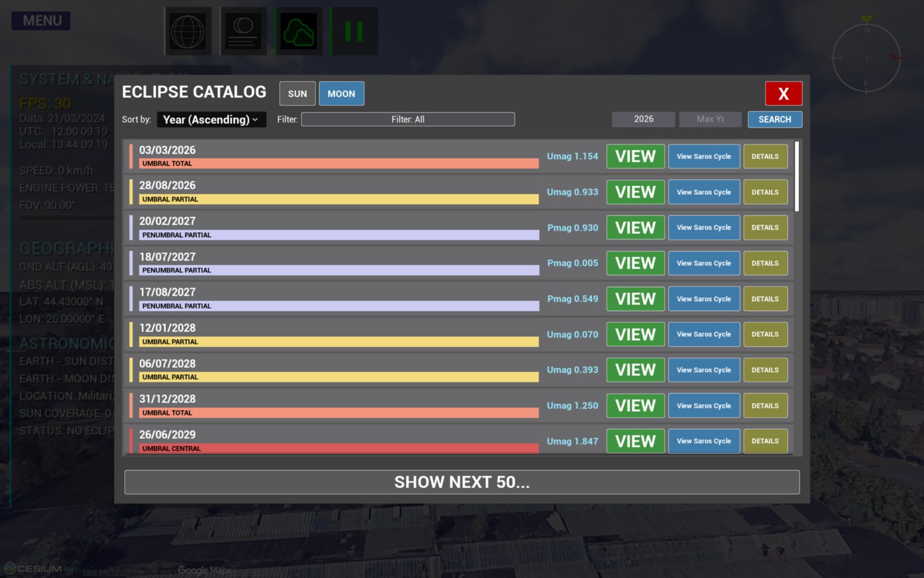The height and width of the screenshot is (578, 924).
Task: View Saros Cycle for 17/08/2027 eclipse
Action: (704, 299)
